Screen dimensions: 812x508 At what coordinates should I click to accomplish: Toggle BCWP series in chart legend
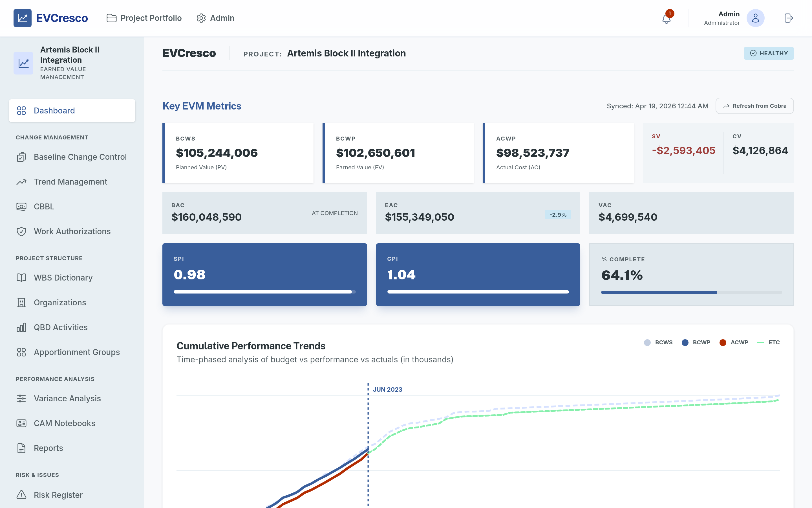696,342
